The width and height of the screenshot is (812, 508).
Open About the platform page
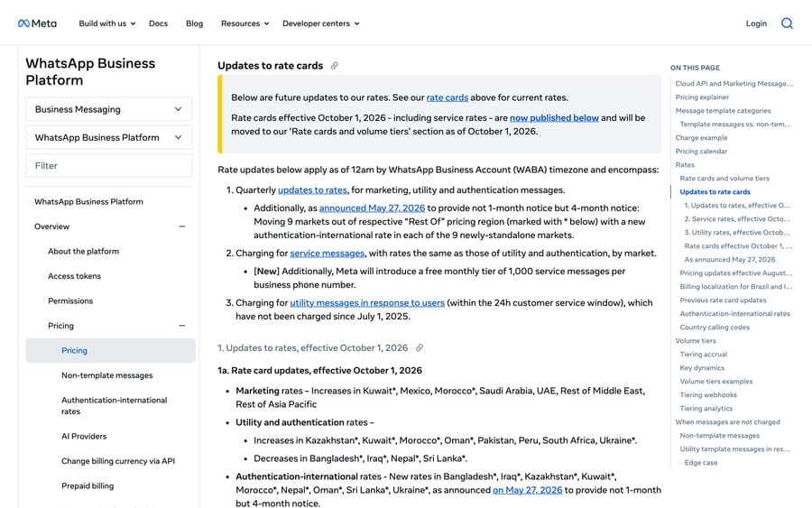click(83, 251)
